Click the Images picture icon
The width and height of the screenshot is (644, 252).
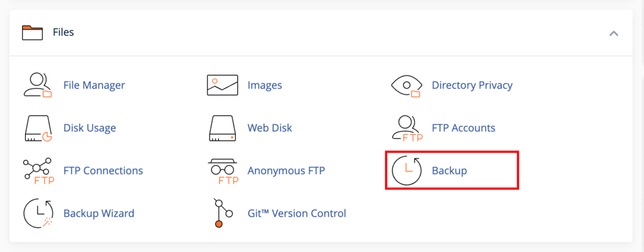tap(222, 85)
